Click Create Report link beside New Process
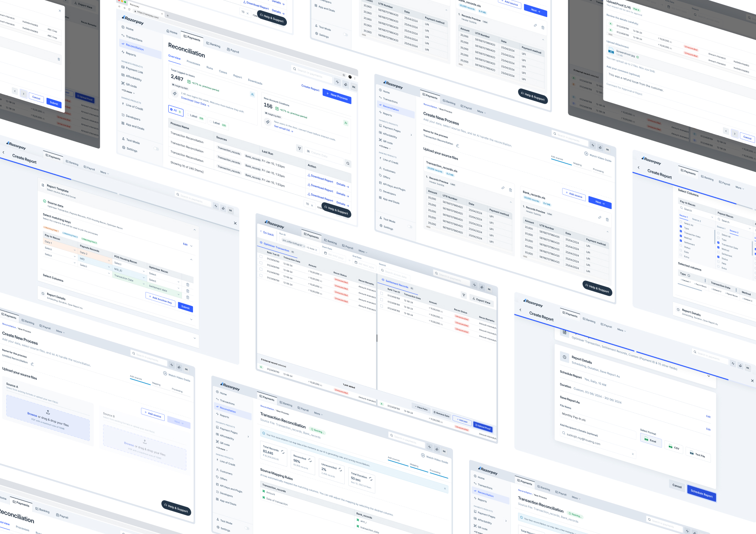 (x=310, y=88)
